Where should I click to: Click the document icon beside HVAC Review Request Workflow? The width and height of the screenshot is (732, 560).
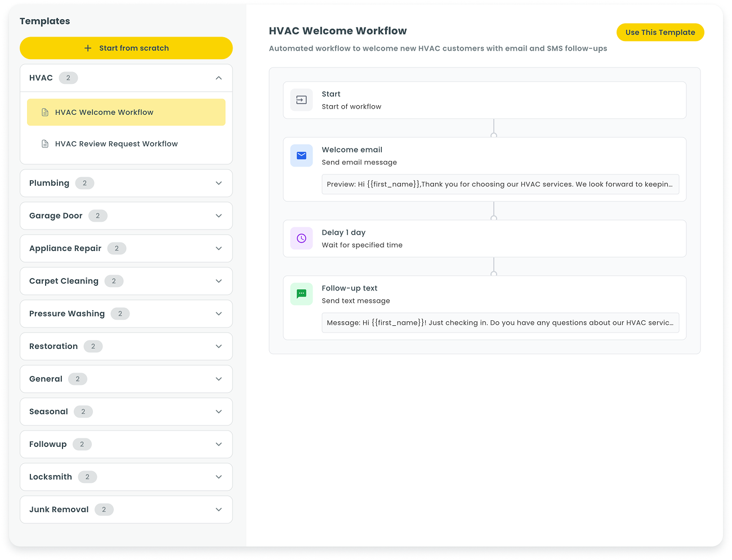pyautogui.click(x=45, y=144)
